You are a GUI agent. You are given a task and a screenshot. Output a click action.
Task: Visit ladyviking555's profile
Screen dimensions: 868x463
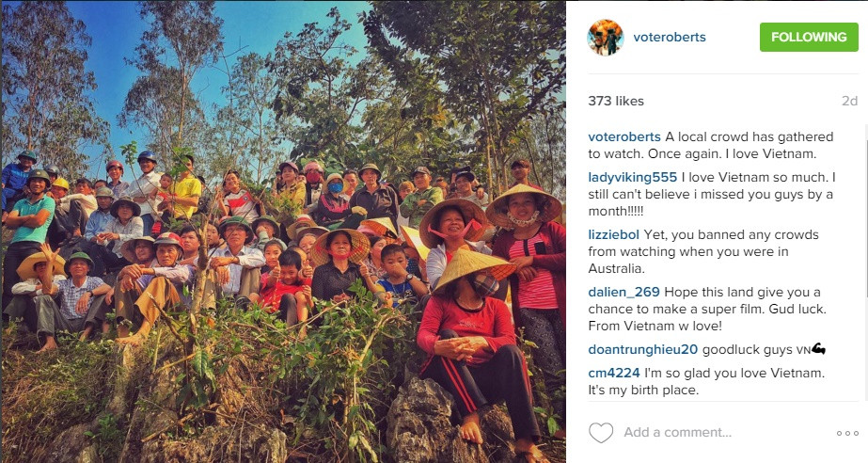tap(632, 177)
